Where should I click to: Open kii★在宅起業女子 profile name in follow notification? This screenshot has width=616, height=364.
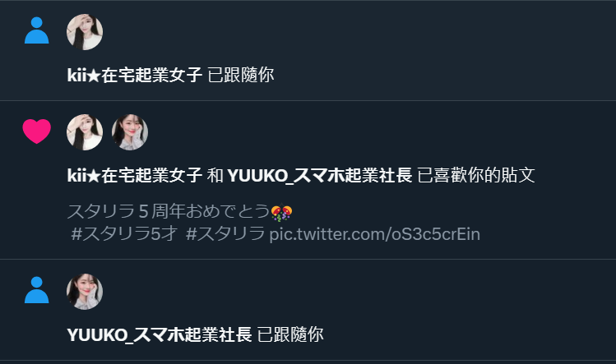click(x=135, y=75)
